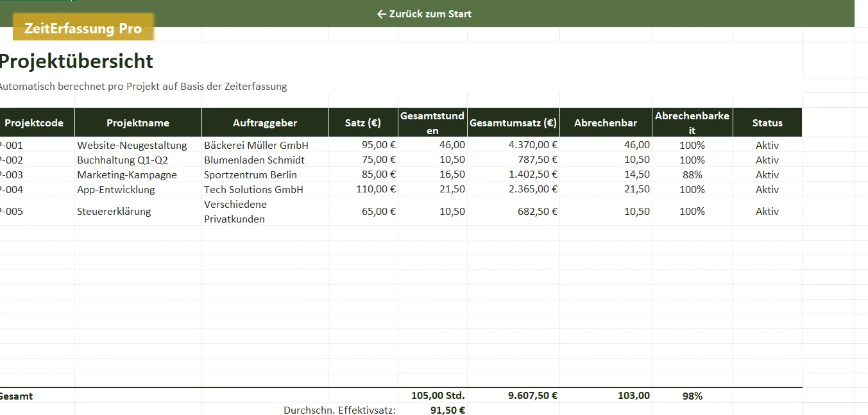Select the 98% total Abrechenbarkeit cell
The width and height of the screenshot is (868, 415).
point(692,396)
